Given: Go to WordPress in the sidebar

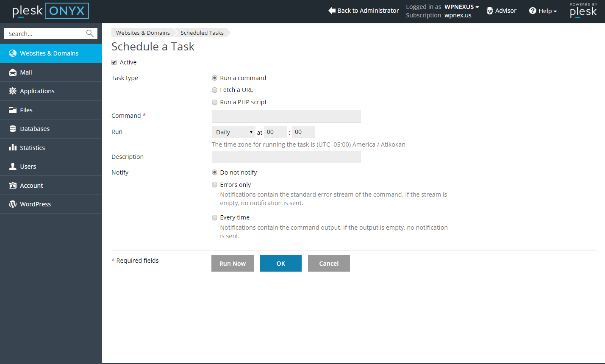Looking at the screenshot, I should tap(51, 204).
